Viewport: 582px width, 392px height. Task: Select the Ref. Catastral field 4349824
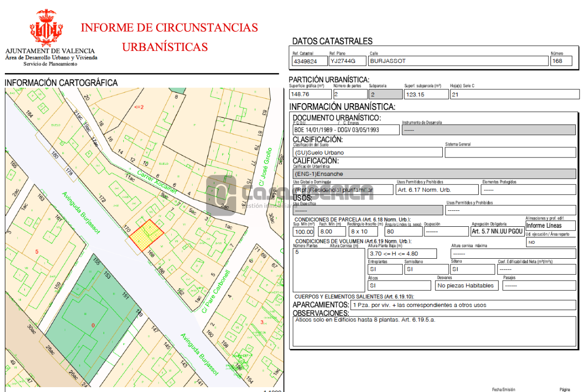309,61
